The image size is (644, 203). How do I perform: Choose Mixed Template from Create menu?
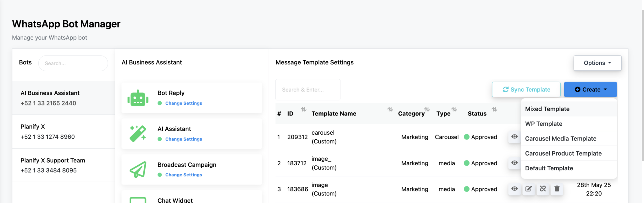569,109
